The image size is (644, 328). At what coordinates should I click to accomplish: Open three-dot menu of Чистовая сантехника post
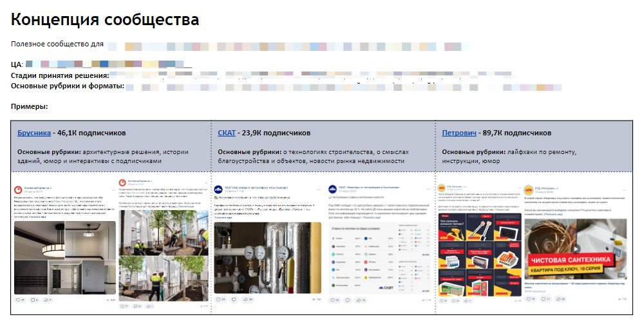(624, 190)
